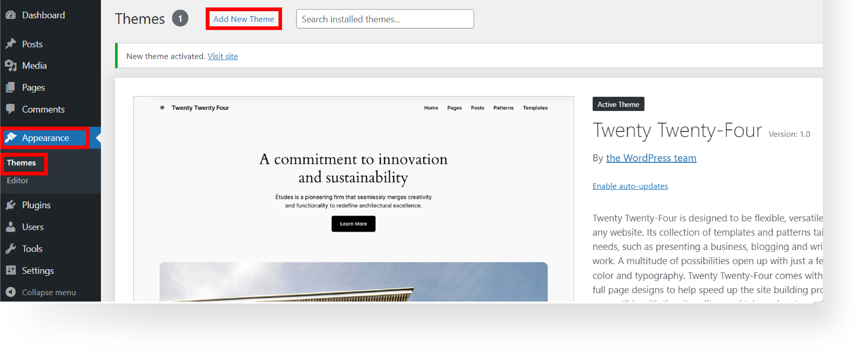Click the Plugins plug icon
Image resolution: width=868 pixels, height=354 pixels.
pyautogui.click(x=11, y=205)
